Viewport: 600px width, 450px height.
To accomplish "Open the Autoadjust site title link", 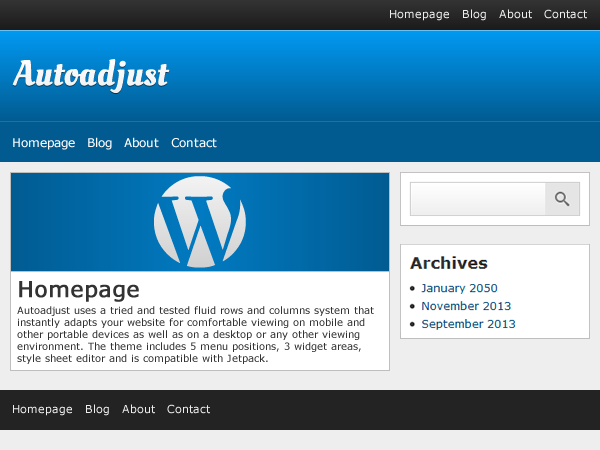I will 91,74.
